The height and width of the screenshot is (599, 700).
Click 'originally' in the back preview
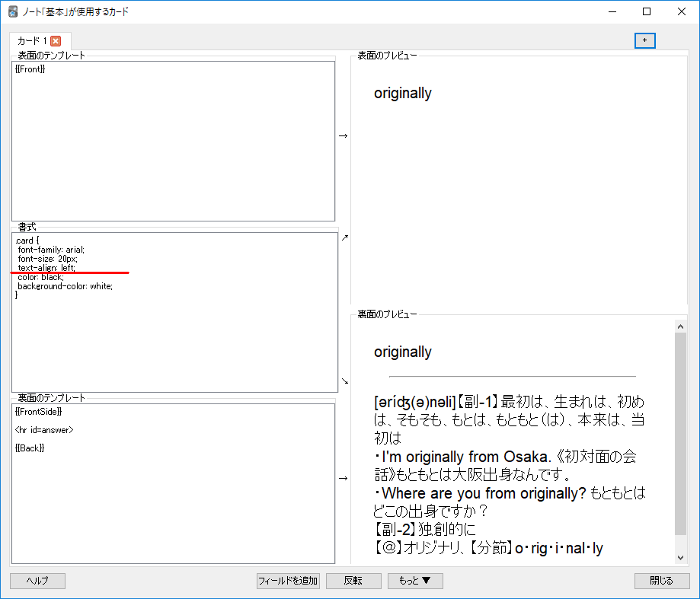(403, 352)
